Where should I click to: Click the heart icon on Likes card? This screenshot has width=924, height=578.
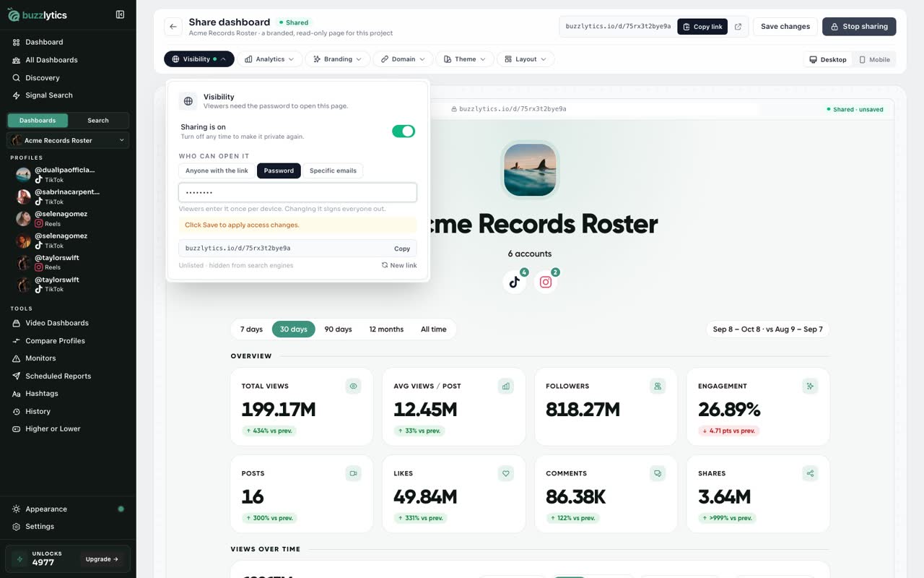point(506,474)
